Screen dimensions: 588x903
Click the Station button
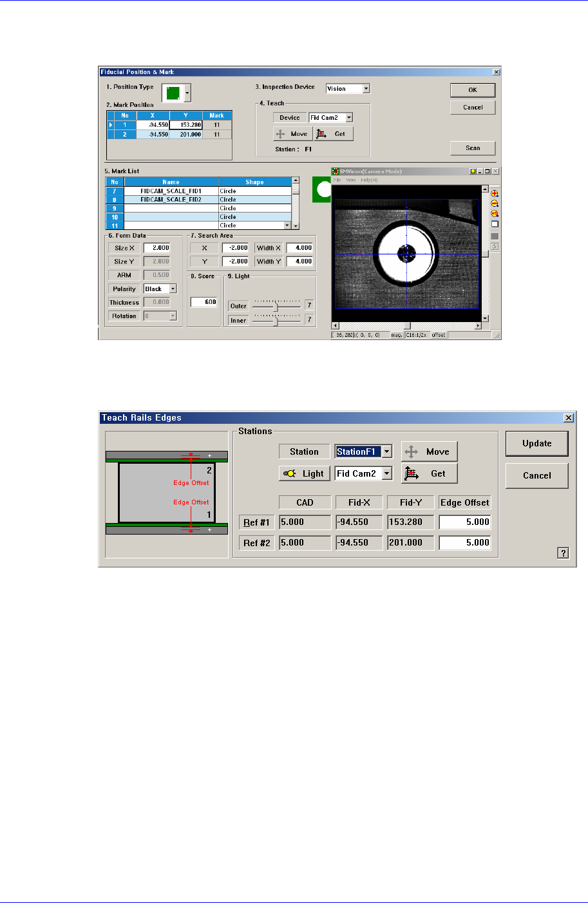(x=304, y=451)
